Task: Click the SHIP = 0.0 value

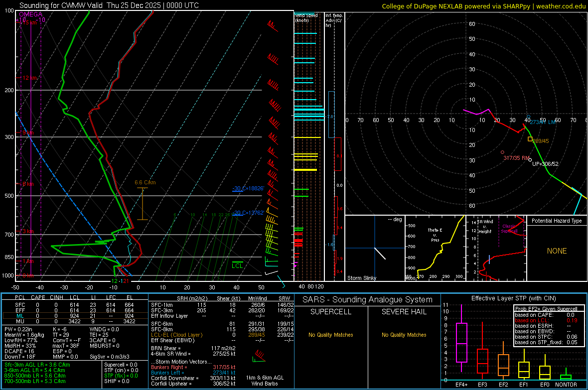Action: [117, 382]
